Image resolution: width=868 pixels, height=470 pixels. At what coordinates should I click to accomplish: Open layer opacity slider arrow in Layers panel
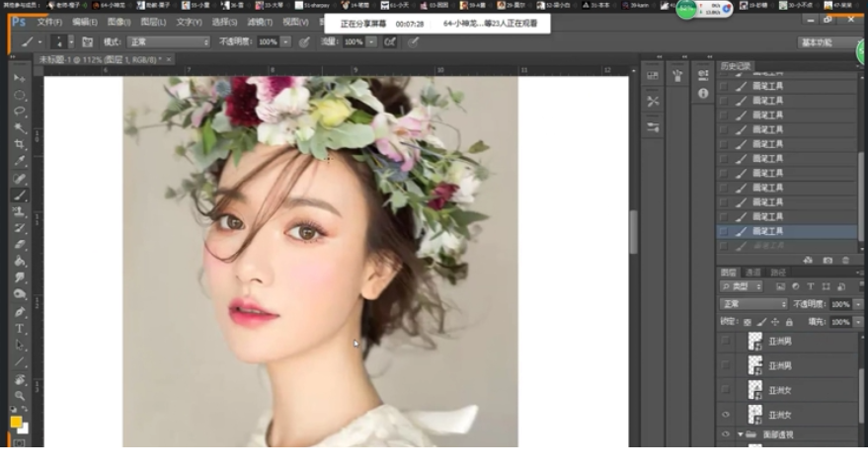858,304
